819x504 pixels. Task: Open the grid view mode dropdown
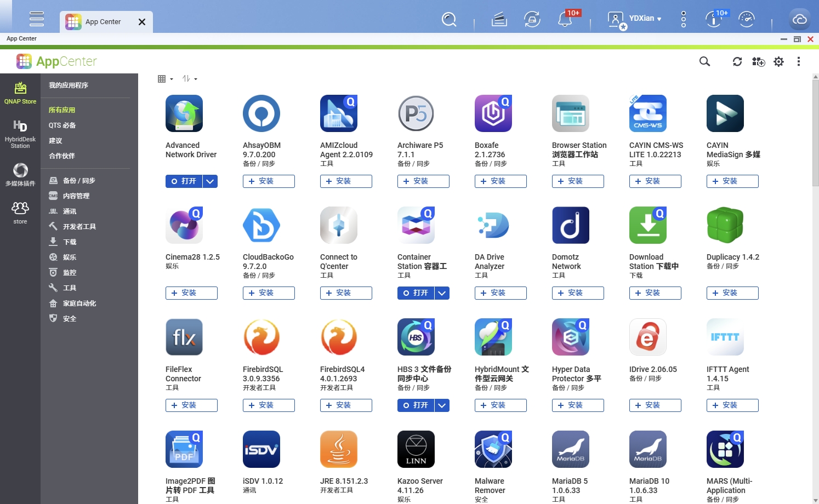tap(165, 79)
